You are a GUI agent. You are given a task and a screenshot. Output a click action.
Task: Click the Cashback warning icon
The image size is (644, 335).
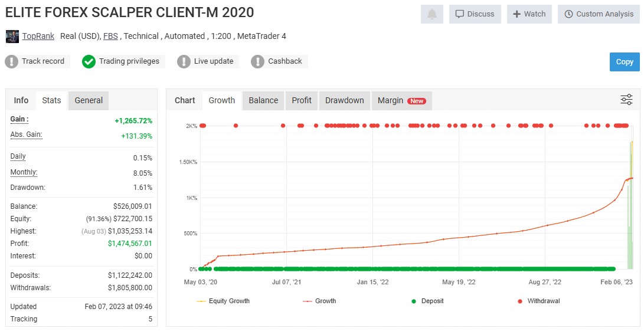click(x=257, y=61)
